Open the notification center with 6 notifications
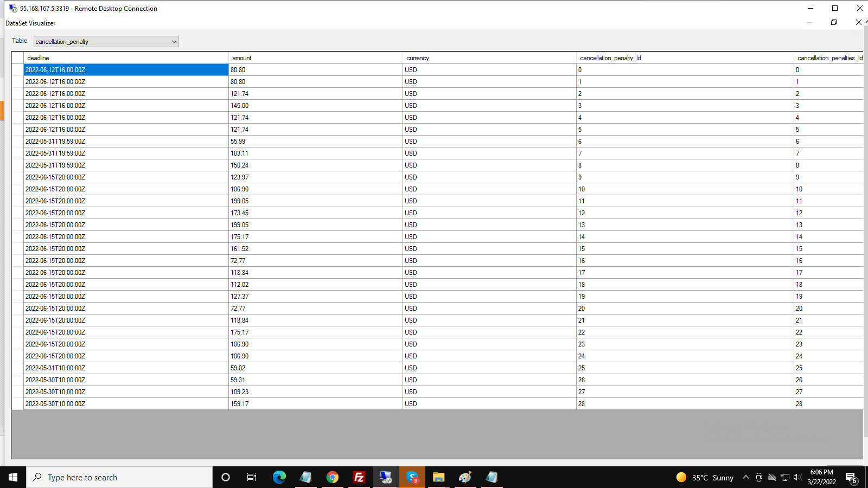The width and height of the screenshot is (868, 488). 851,478
